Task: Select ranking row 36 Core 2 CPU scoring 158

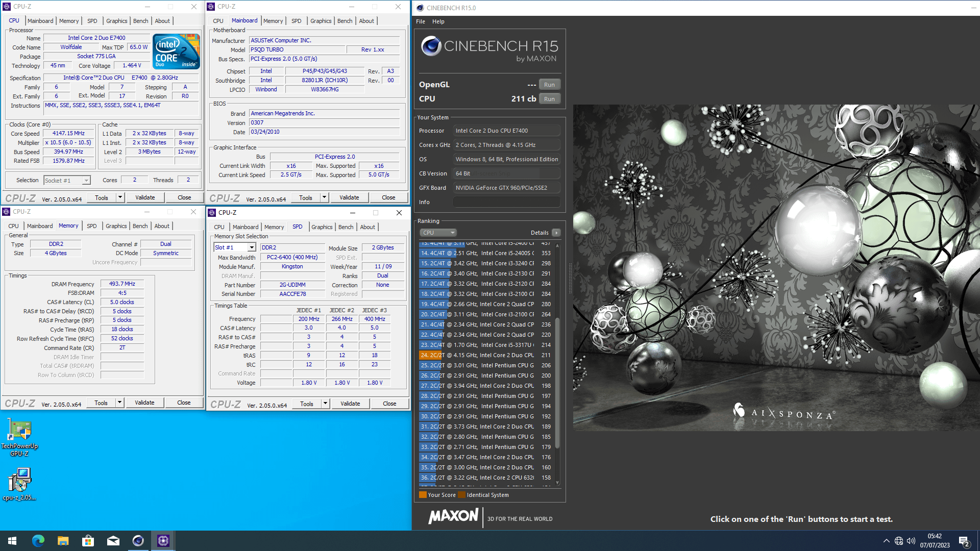Action: point(486,478)
